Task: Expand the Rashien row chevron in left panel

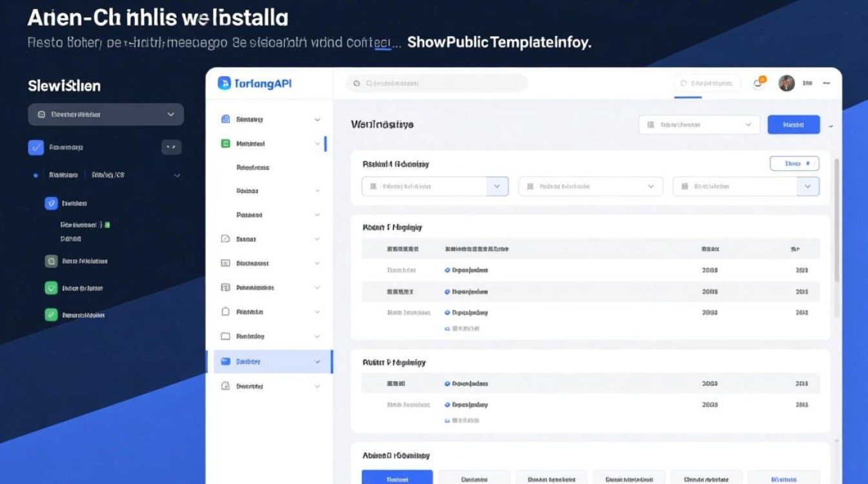Action: 178,175
